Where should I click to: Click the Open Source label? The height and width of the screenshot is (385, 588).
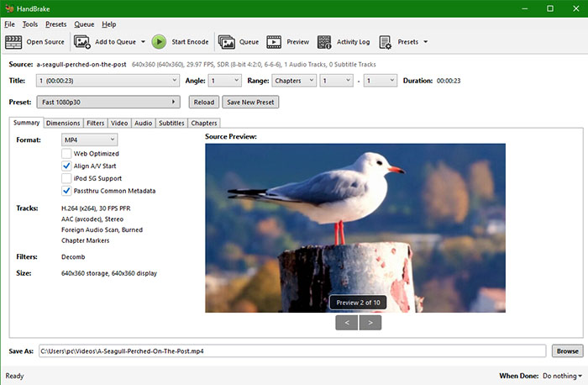pyautogui.click(x=45, y=42)
